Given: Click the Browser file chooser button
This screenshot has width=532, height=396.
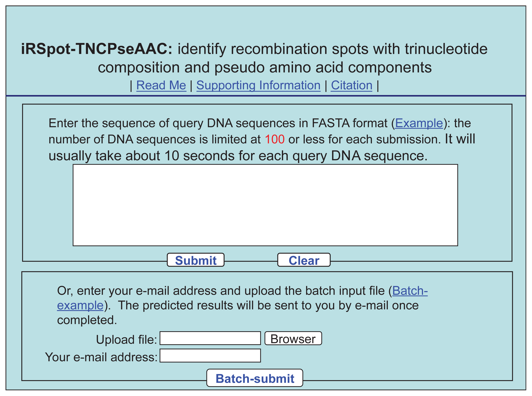Looking at the screenshot, I should pos(293,338).
